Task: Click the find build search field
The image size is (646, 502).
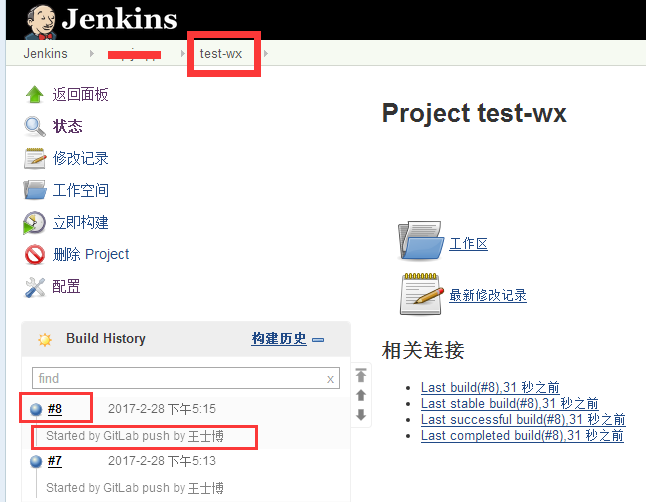Action: click(186, 378)
